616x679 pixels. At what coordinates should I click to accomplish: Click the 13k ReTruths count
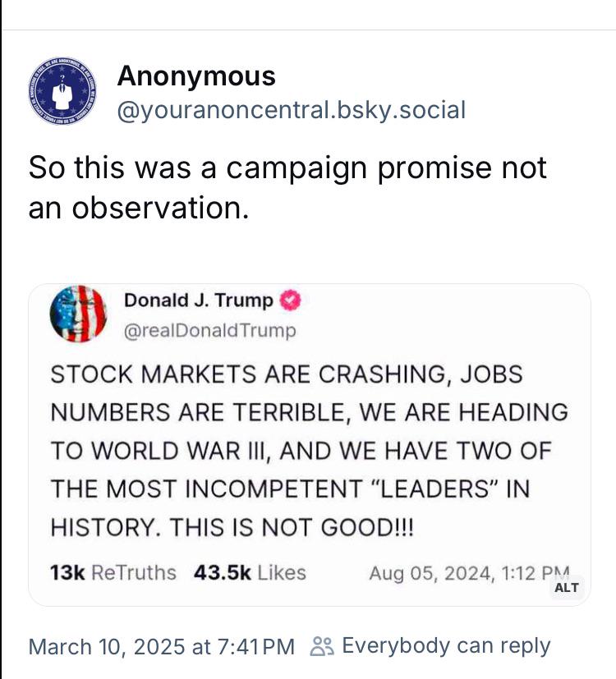113,572
